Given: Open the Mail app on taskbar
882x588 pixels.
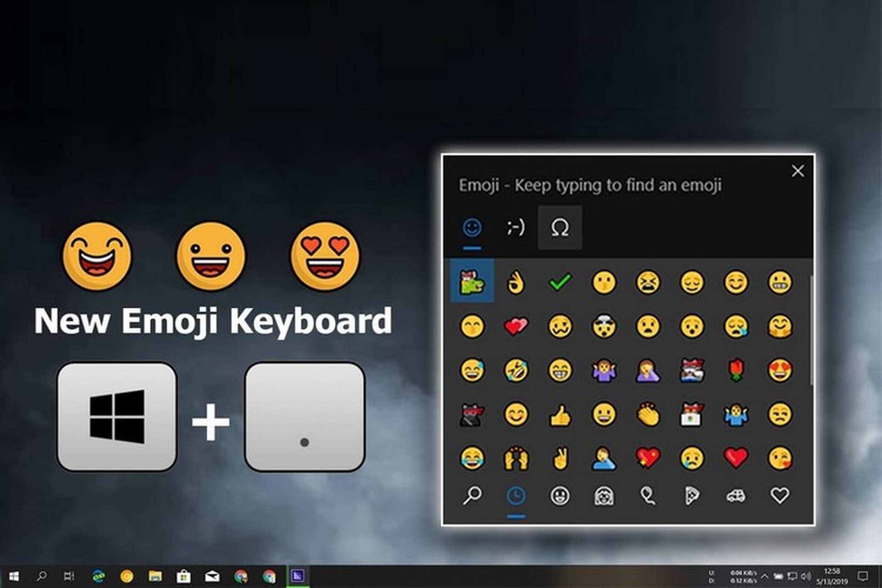Looking at the screenshot, I should (212, 576).
